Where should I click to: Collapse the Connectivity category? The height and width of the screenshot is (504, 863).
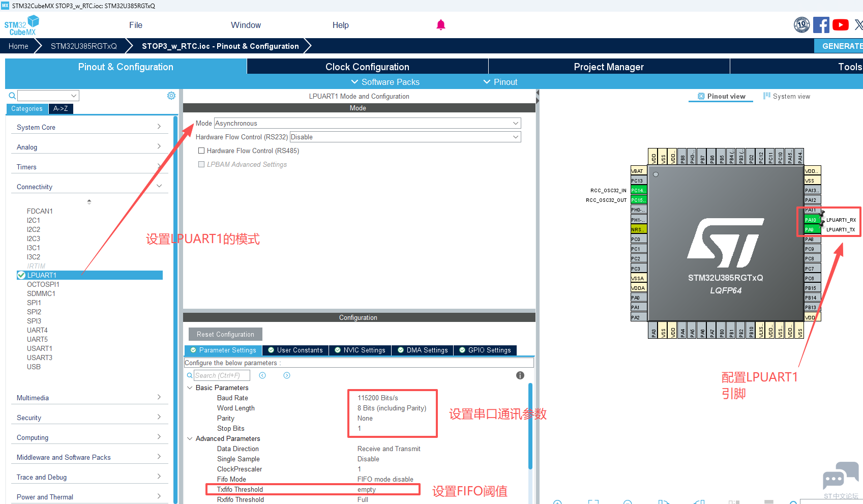[90, 187]
